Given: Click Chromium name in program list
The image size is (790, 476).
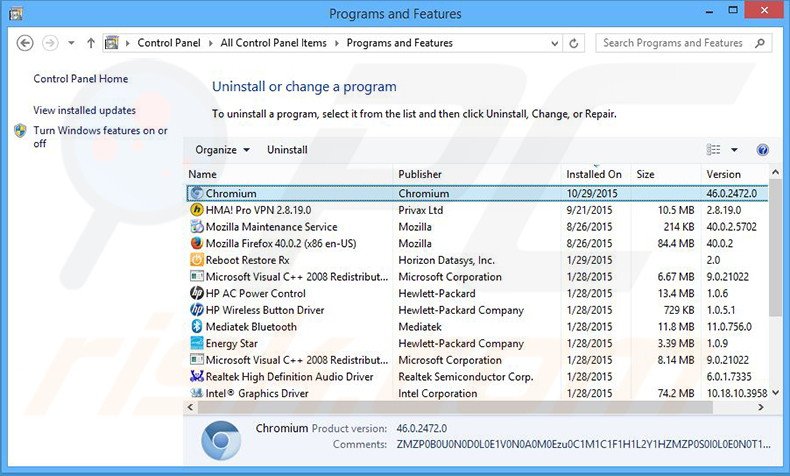Looking at the screenshot, I should tap(231, 193).
